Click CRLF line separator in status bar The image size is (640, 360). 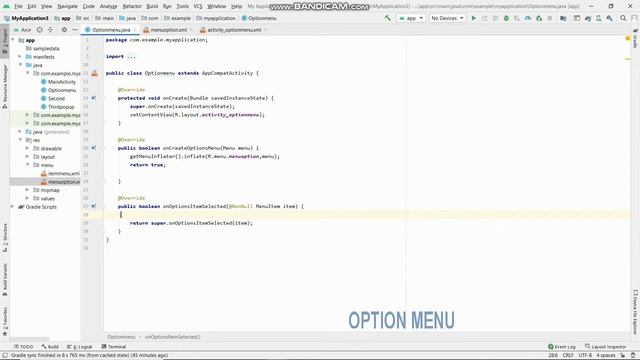pos(568,356)
